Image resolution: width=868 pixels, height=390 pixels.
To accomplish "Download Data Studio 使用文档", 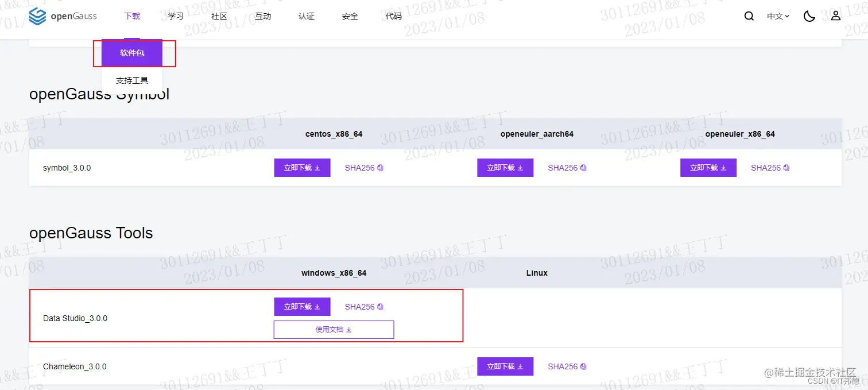I will point(334,330).
